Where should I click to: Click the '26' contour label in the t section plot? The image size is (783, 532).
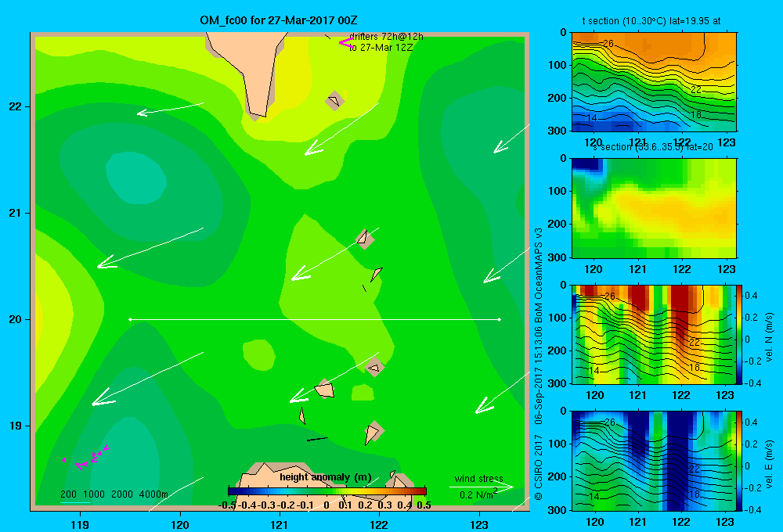[x=608, y=43]
